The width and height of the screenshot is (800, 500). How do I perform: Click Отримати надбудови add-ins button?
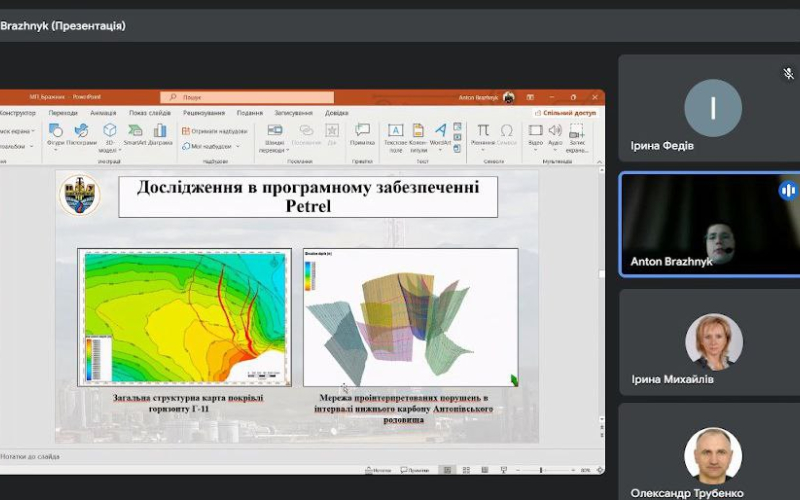tap(214, 131)
